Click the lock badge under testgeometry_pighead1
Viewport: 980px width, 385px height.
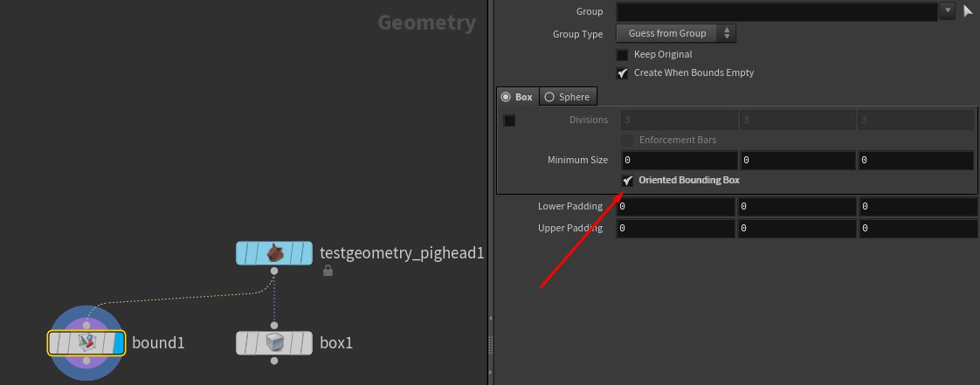pyautogui.click(x=328, y=271)
